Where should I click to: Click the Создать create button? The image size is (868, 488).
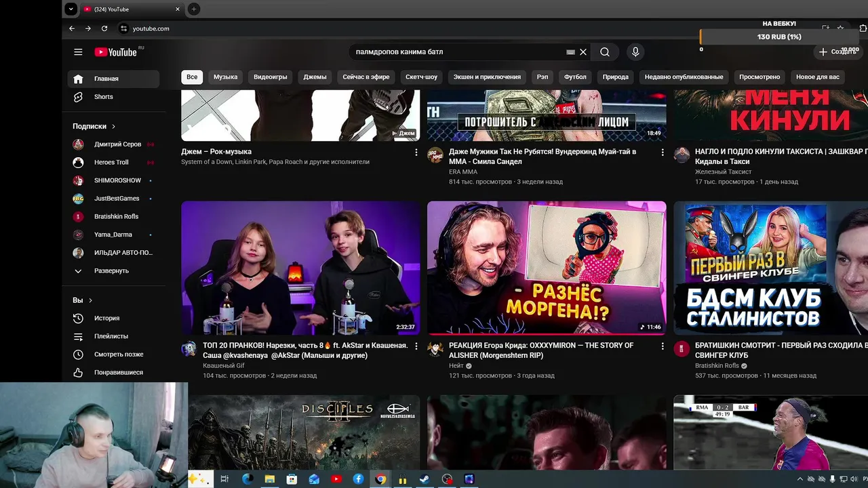[837, 52]
